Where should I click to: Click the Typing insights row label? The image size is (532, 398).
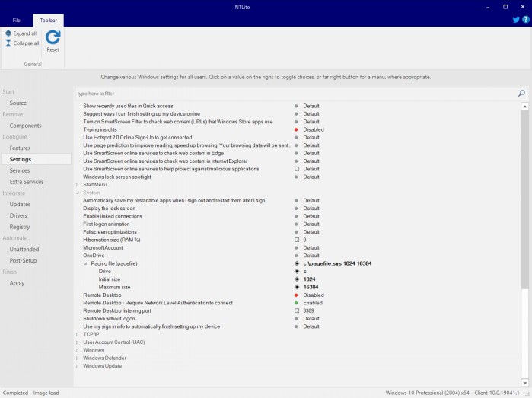[100, 129]
